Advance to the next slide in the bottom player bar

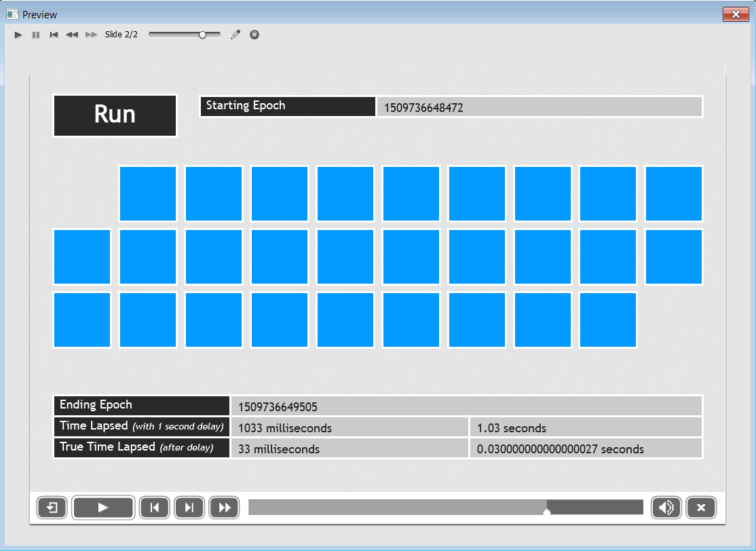click(189, 508)
